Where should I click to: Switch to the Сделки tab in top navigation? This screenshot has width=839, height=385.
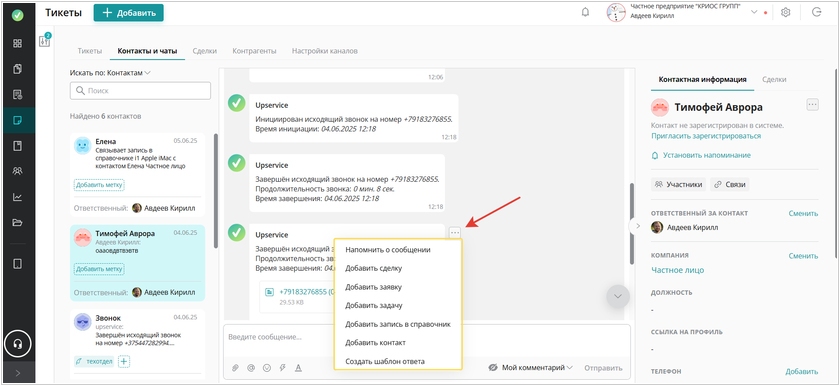tap(205, 51)
